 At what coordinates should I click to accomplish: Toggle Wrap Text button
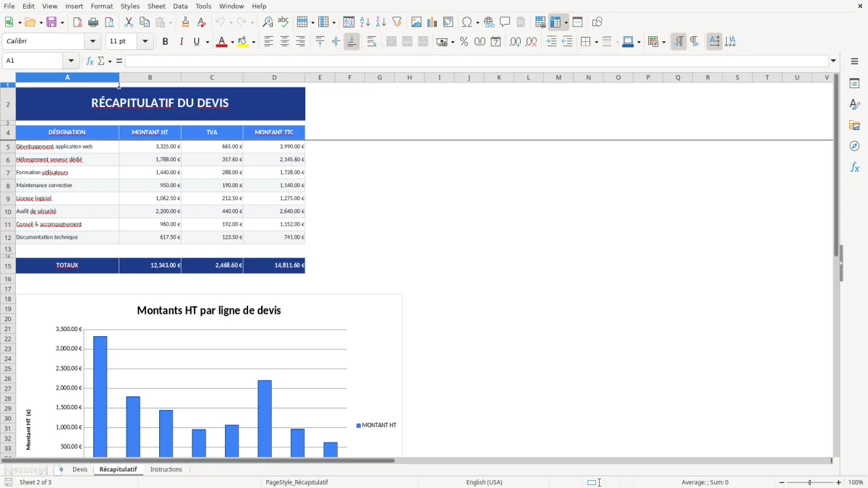372,42
